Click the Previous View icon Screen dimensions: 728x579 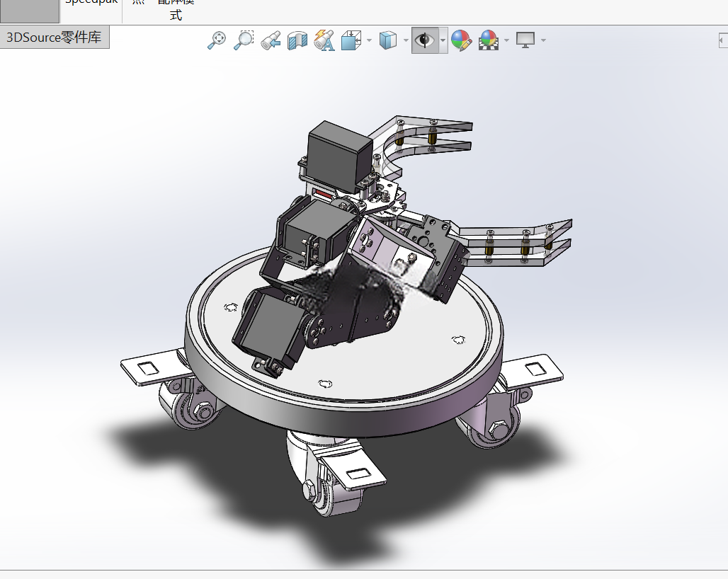tap(271, 40)
